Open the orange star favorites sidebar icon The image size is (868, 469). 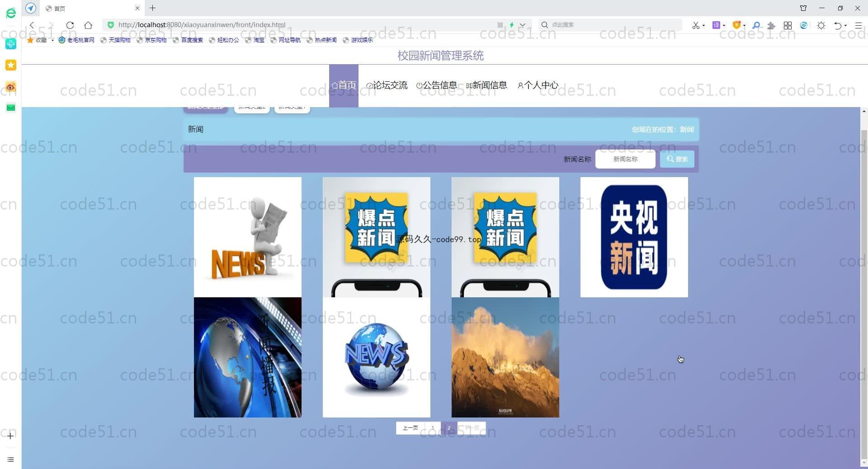(11, 65)
